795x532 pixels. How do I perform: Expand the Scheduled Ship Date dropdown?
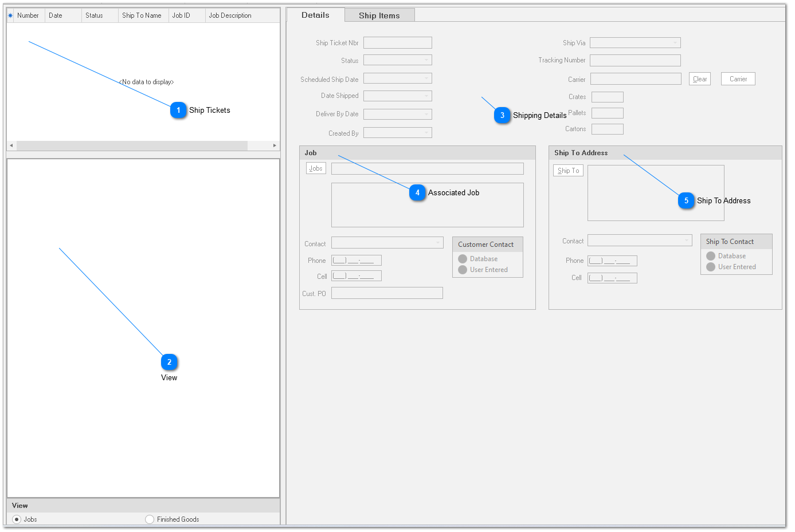426,79
